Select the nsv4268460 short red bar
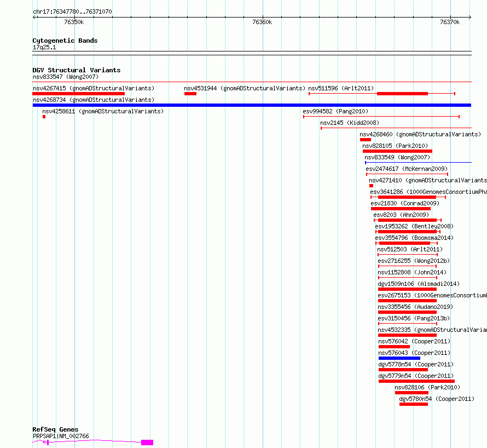Viewport: 487px width, 448px height. tap(366, 140)
